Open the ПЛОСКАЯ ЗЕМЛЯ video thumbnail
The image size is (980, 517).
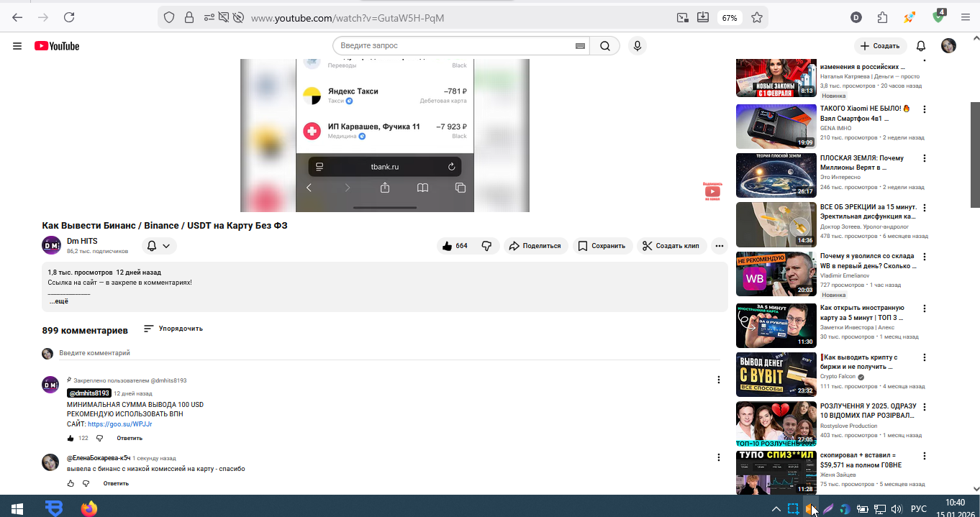[776, 175]
